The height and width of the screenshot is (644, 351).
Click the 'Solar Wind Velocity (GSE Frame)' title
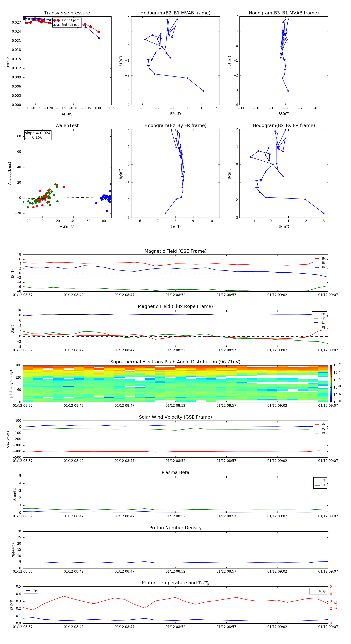(175, 417)
